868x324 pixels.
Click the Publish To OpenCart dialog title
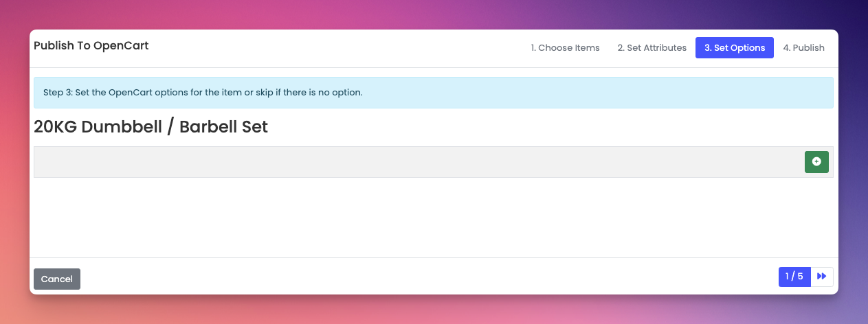(91, 46)
